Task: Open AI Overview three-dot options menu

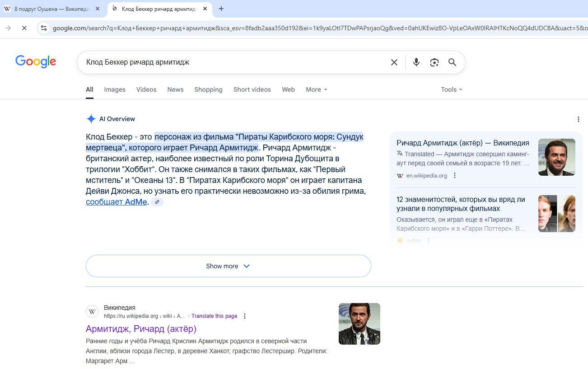Action: (x=579, y=119)
